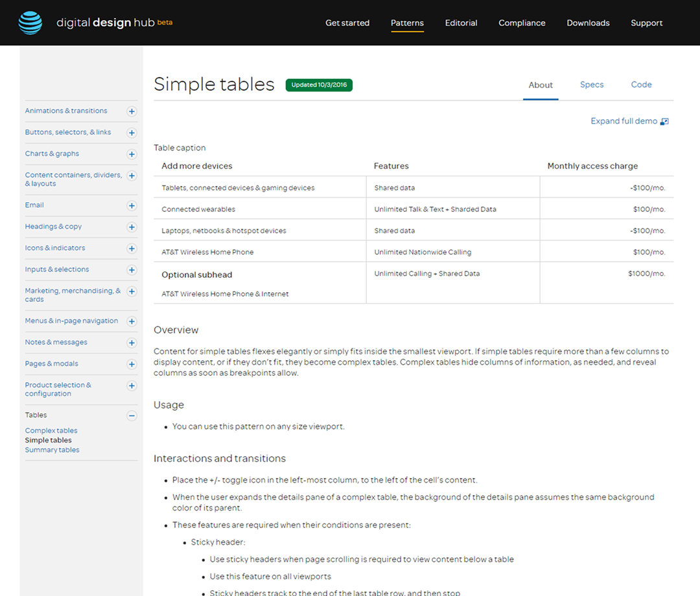
Task: Click the Add more devices column header
Action: coord(197,166)
